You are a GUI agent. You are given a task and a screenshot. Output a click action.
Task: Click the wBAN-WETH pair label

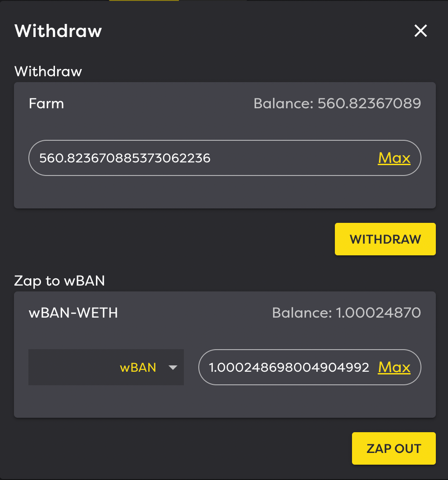click(73, 313)
